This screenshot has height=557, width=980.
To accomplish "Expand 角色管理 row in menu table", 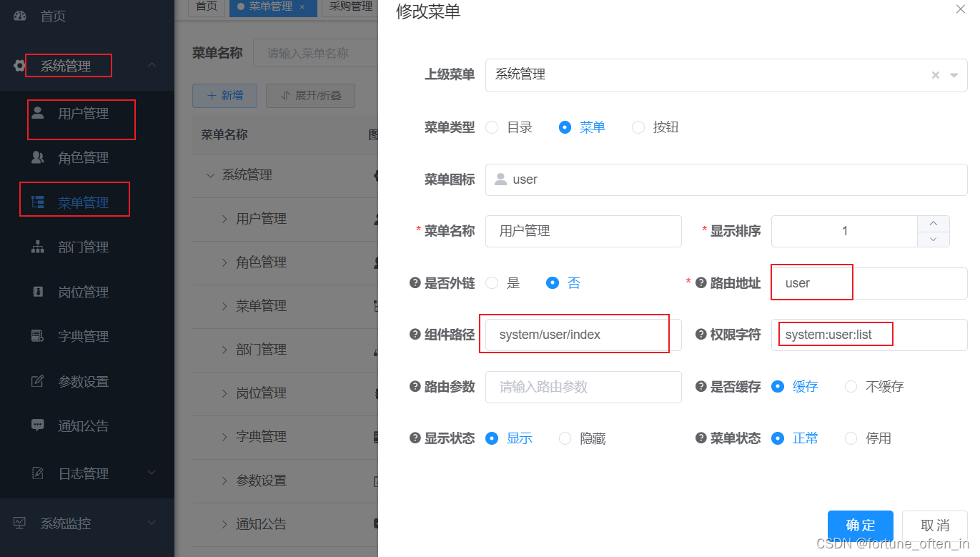I will click(x=225, y=262).
